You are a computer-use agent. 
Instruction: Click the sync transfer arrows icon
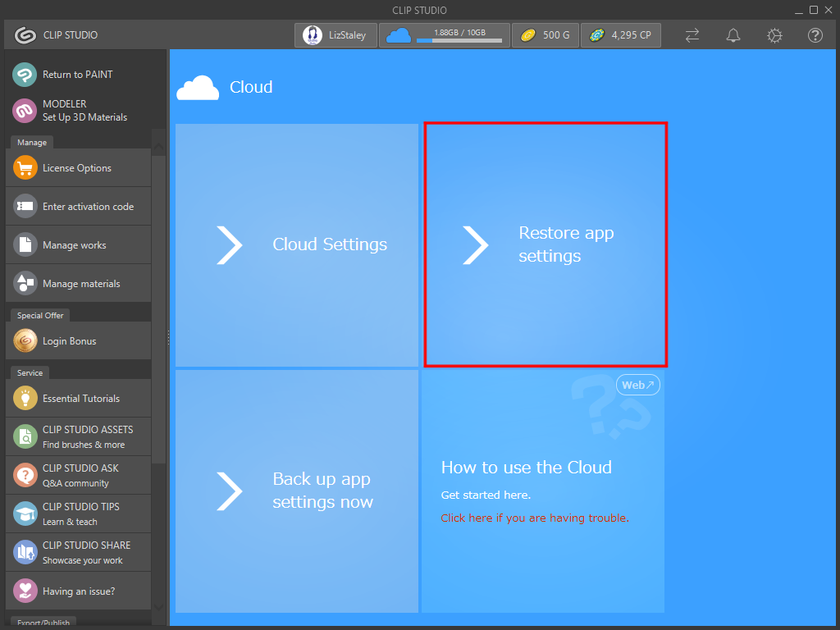click(692, 35)
